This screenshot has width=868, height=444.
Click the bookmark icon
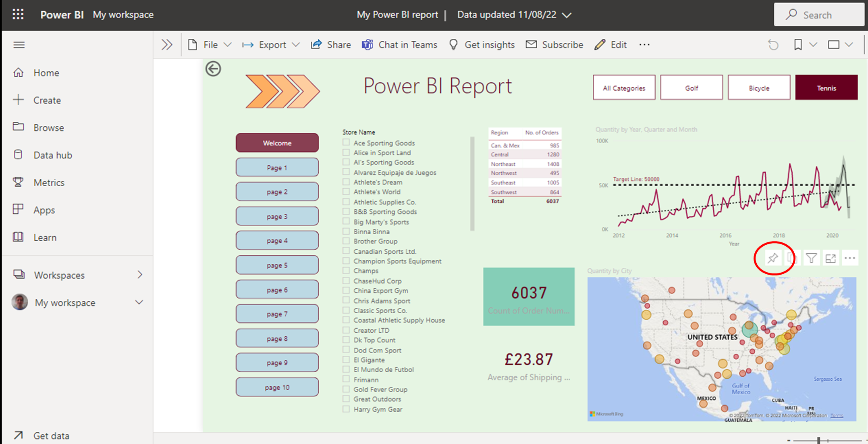[798, 44]
